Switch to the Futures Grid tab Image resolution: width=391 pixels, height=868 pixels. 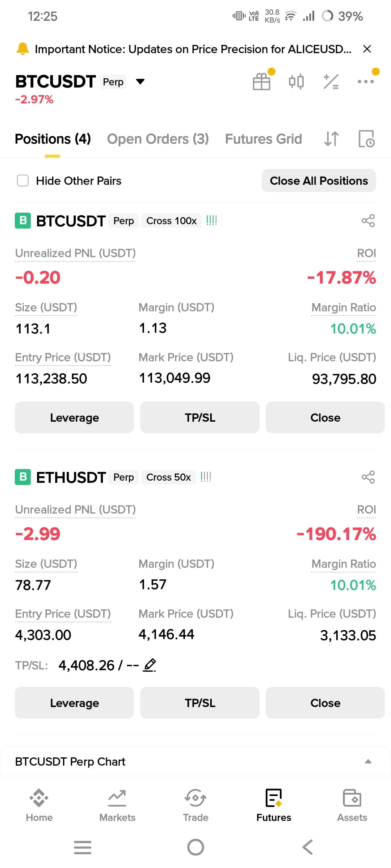[264, 139]
